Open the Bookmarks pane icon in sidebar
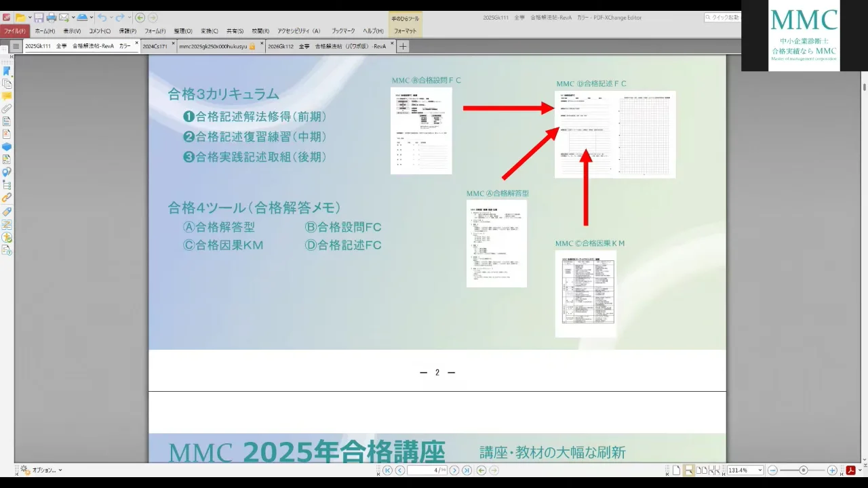The width and height of the screenshot is (868, 488). click(x=7, y=70)
